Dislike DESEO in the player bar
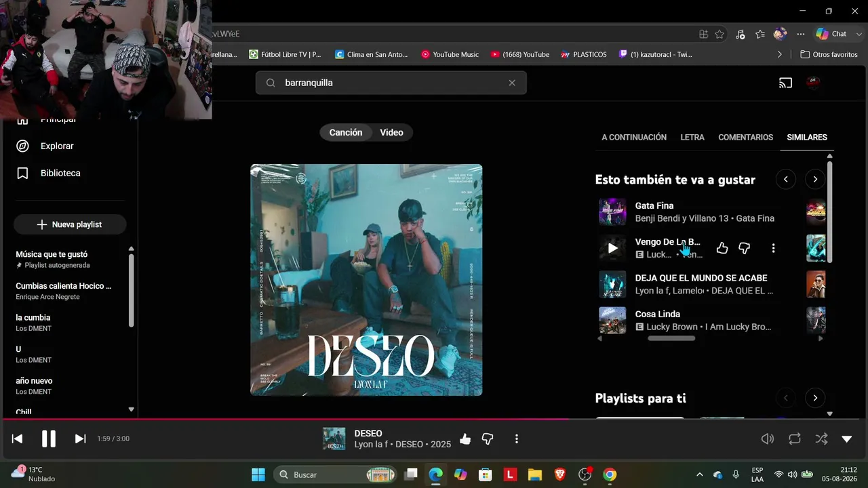 tap(488, 439)
